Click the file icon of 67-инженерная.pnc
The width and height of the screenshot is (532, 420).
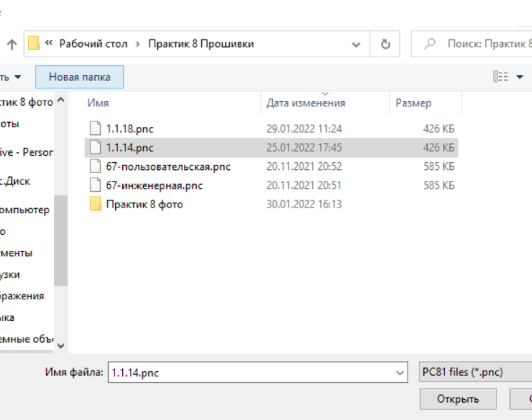[x=95, y=186]
